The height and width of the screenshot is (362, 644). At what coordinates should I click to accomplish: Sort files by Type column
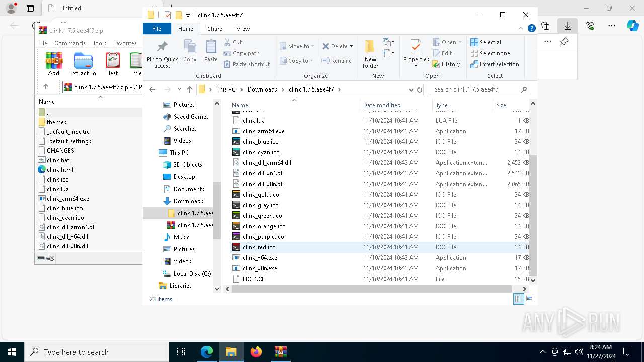[462, 105]
